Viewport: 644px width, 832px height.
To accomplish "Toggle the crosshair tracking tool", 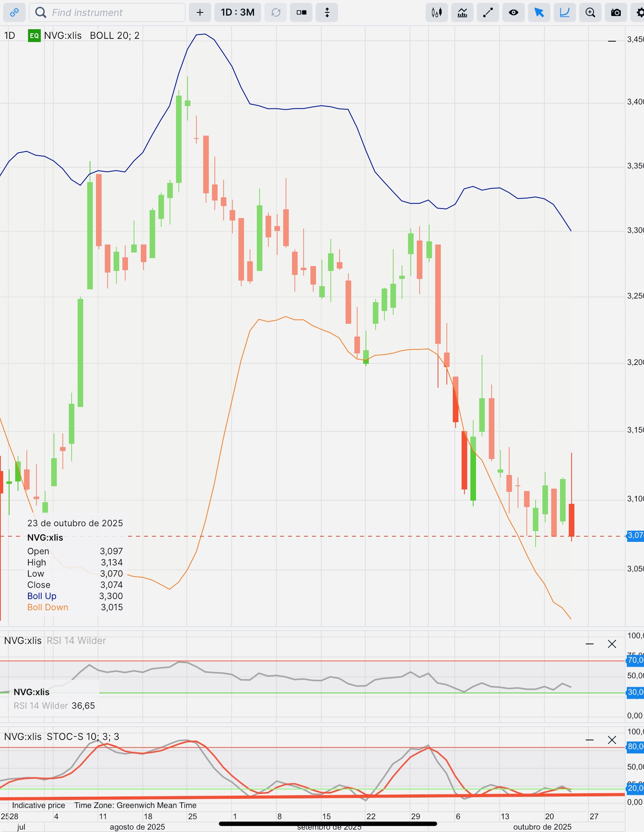I will tap(565, 12).
